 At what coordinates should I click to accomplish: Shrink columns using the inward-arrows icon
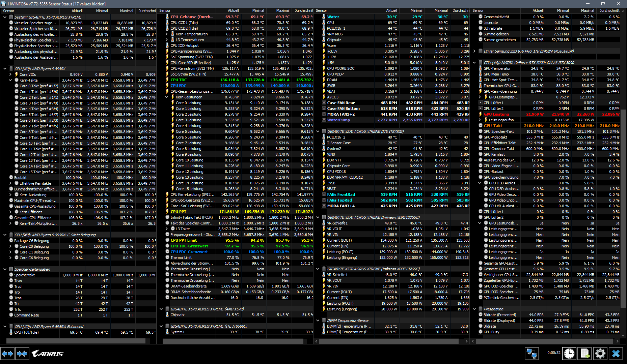point(22,353)
